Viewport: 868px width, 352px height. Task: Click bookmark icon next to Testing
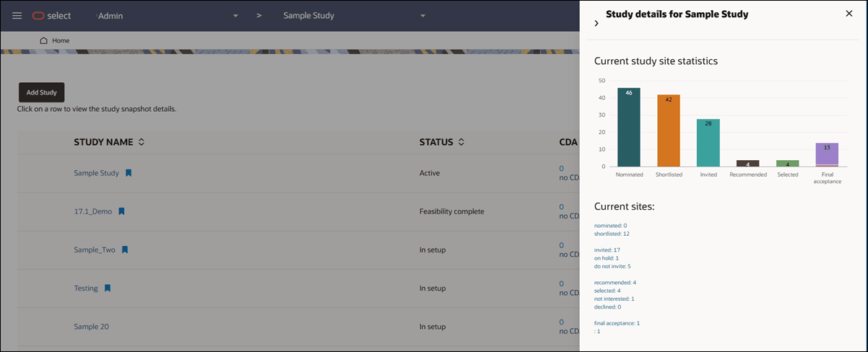click(107, 288)
